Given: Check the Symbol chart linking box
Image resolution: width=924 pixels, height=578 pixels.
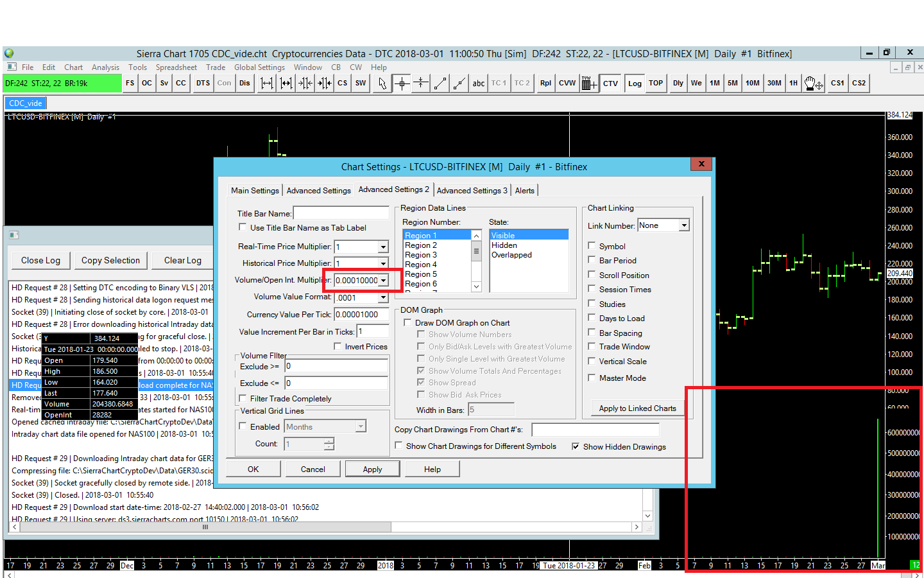Looking at the screenshot, I should click(x=592, y=246).
